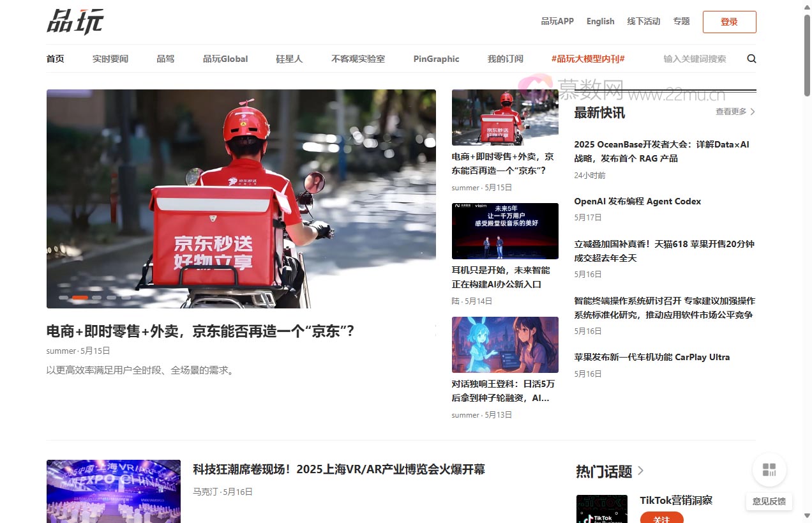Click the 登录 login button

(x=729, y=22)
